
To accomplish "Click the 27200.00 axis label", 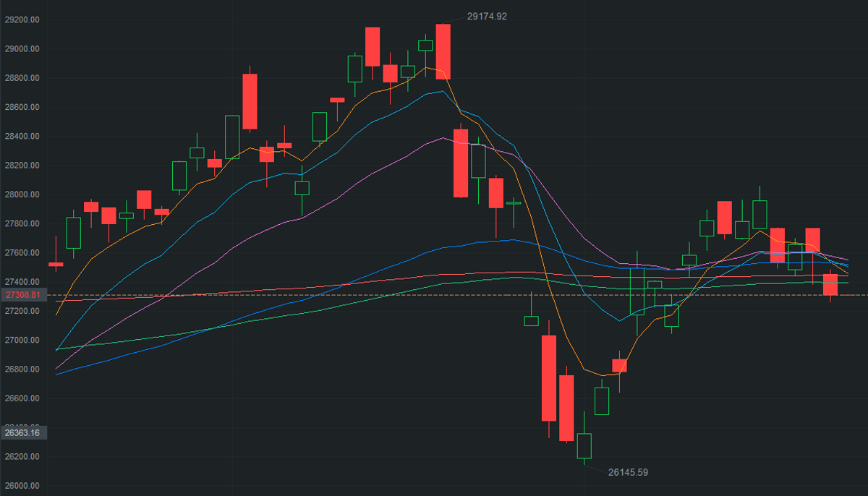I will pos(24,311).
